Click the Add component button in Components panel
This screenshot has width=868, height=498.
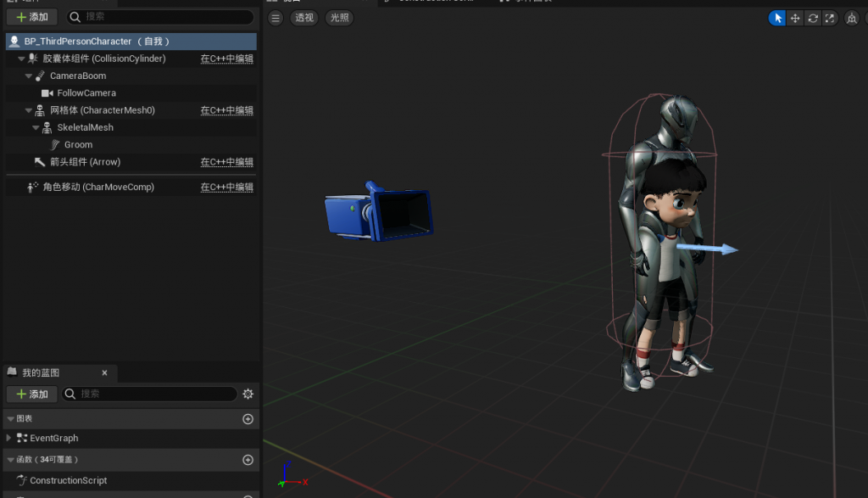(32, 17)
